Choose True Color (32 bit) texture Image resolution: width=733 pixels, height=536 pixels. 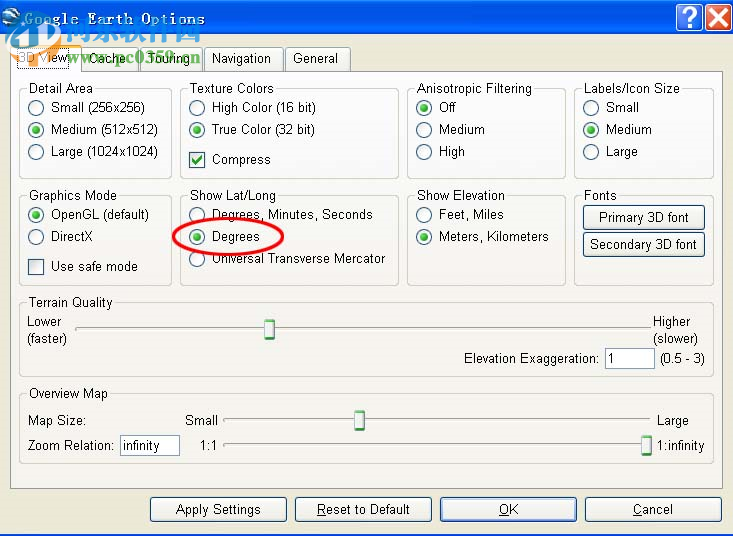(x=252, y=129)
